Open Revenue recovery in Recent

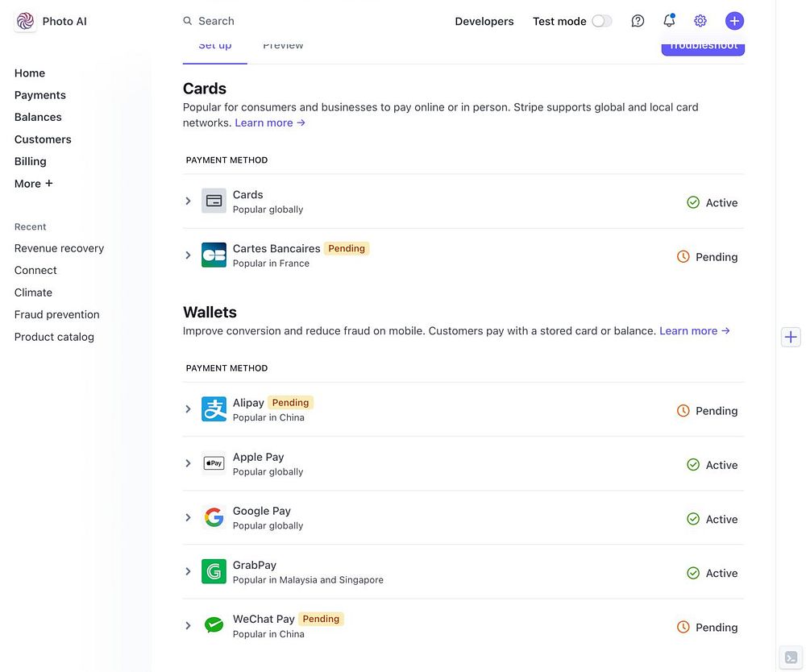[59, 248]
